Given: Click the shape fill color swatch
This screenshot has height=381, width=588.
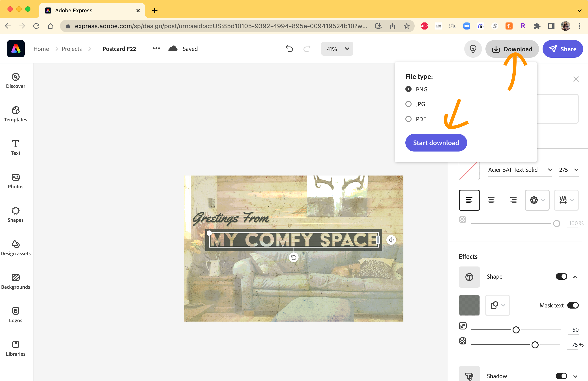Looking at the screenshot, I should coord(469,305).
